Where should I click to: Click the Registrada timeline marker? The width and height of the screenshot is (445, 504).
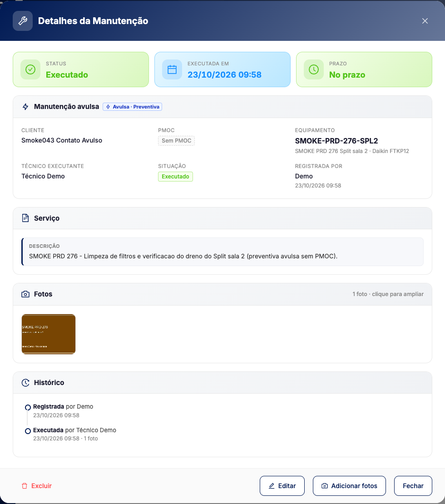point(28,407)
